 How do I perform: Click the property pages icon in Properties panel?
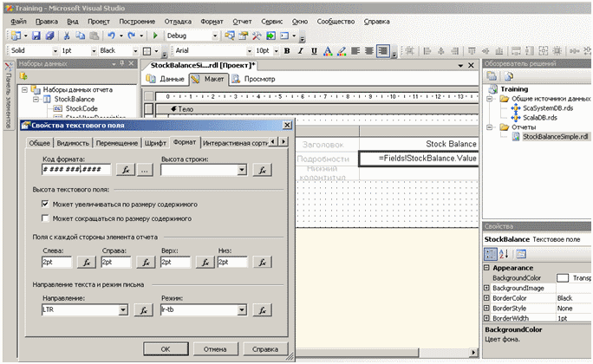tap(521, 254)
